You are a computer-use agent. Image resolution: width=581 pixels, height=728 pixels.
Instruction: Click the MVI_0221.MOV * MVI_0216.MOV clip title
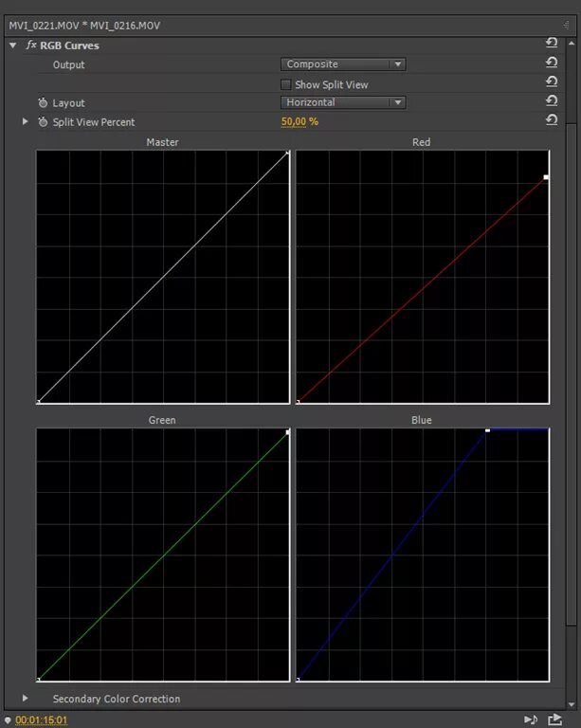tap(84, 26)
